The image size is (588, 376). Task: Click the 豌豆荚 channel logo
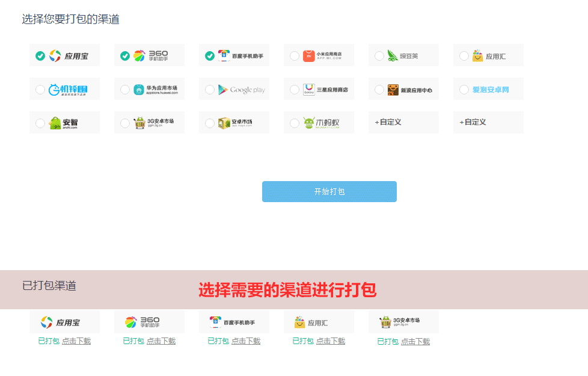[403, 56]
